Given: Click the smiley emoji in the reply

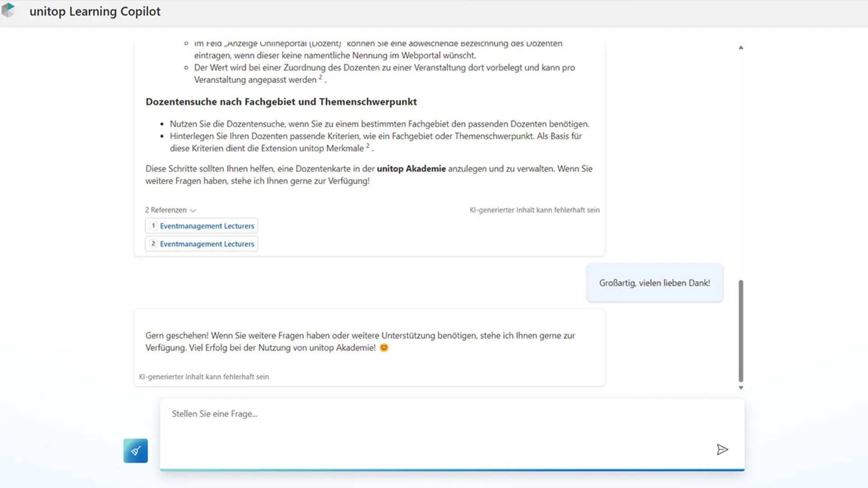Looking at the screenshot, I should [x=384, y=347].
